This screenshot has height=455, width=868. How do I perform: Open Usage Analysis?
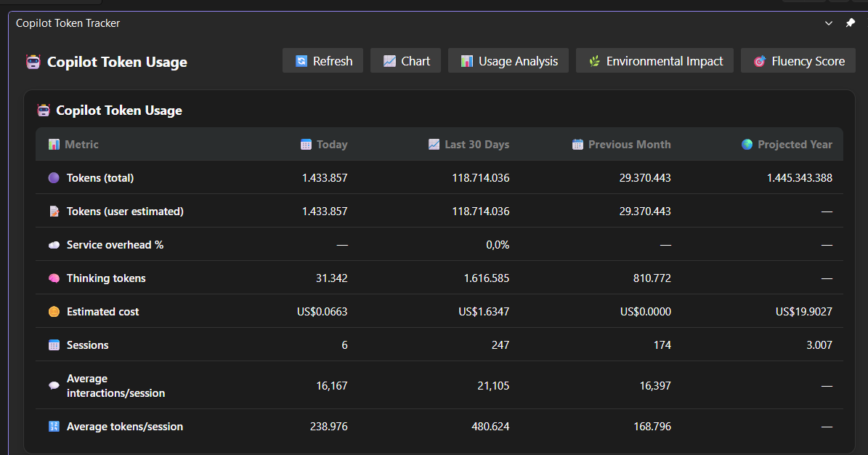click(x=508, y=60)
